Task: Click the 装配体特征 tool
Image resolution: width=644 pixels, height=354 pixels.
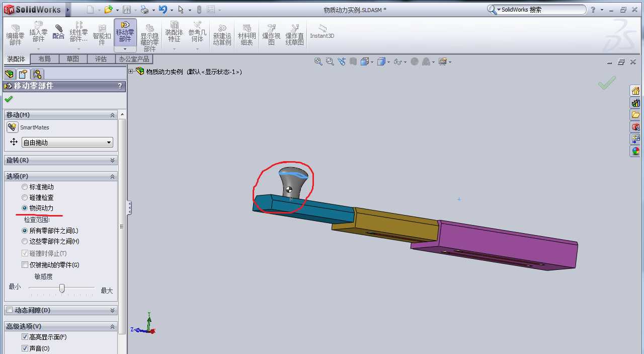Action: tap(174, 32)
